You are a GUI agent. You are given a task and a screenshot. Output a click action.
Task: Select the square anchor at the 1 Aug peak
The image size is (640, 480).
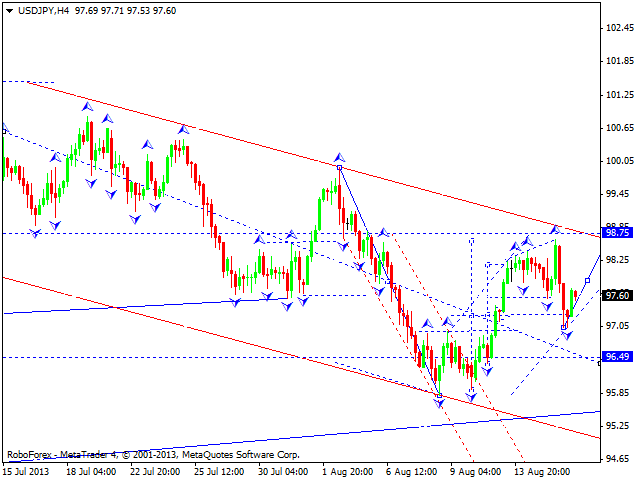pyautogui.click(x=340, y=168)
